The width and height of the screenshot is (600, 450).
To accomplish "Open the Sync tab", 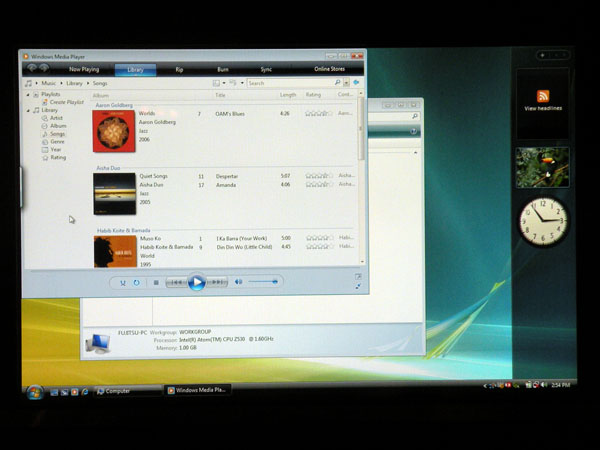I will click(266, 69).
